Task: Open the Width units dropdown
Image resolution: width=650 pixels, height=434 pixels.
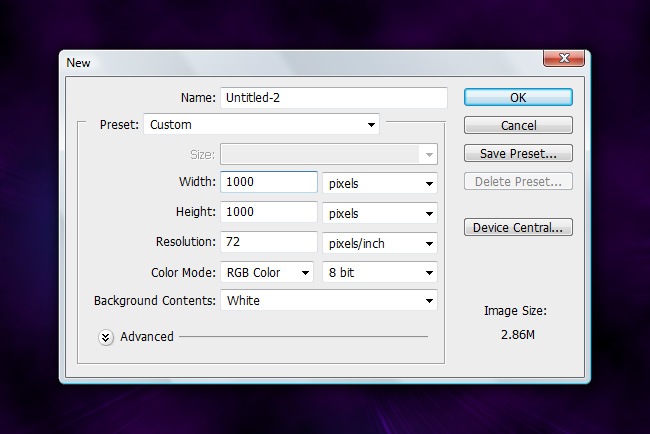Action: (x=381, y=184)
